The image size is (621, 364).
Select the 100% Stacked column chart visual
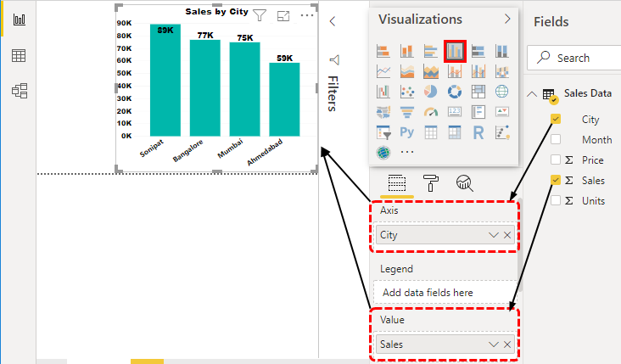501,51
